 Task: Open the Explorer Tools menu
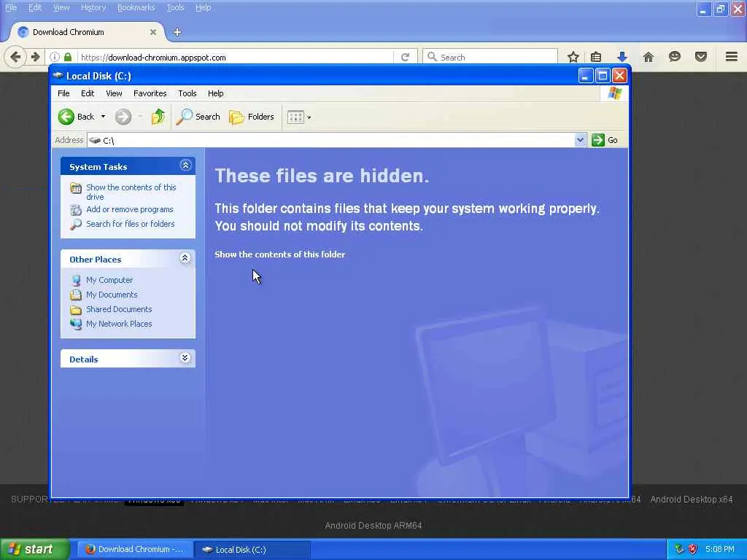coord(187,93)
